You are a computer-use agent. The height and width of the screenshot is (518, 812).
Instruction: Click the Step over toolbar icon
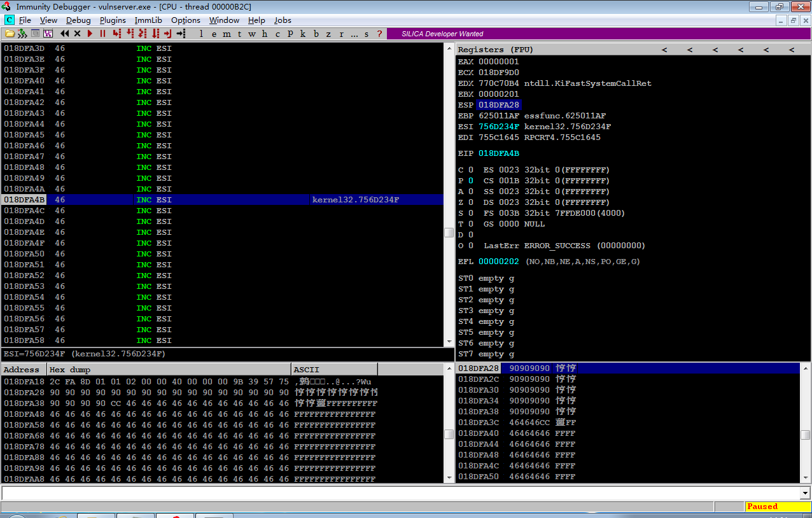[x=130, y=34]
